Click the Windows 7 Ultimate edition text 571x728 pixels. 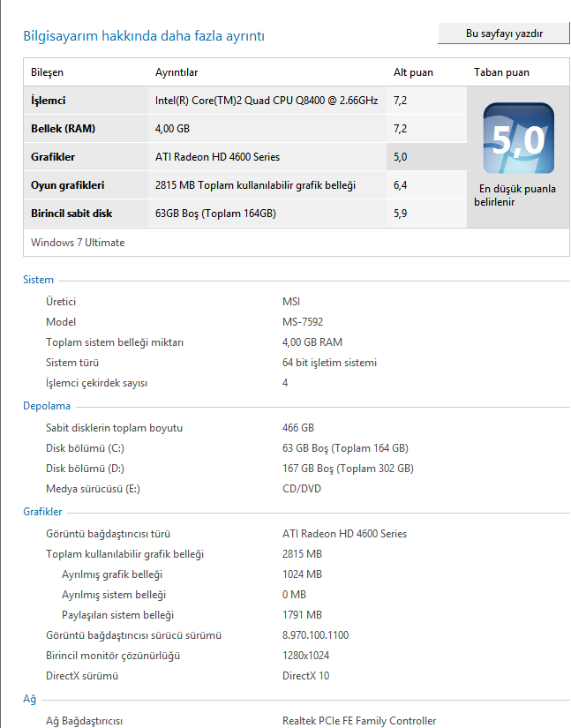pos(78,243)
